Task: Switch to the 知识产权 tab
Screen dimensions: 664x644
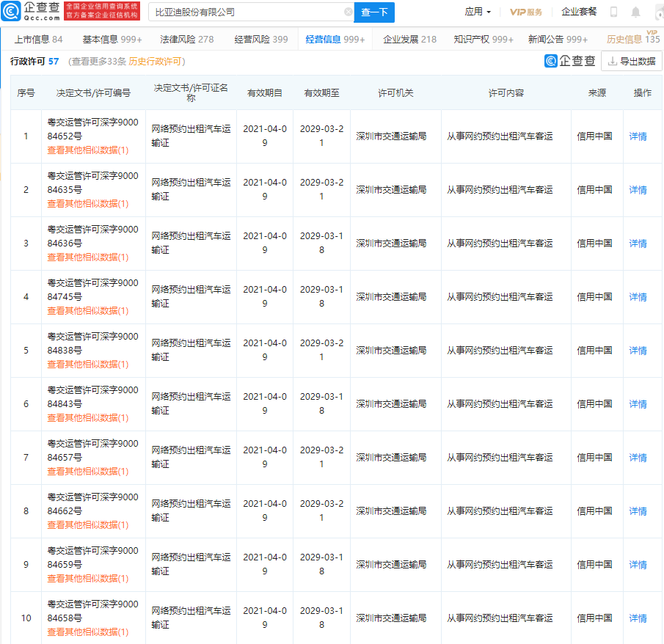Action: (x=471, y=40)
